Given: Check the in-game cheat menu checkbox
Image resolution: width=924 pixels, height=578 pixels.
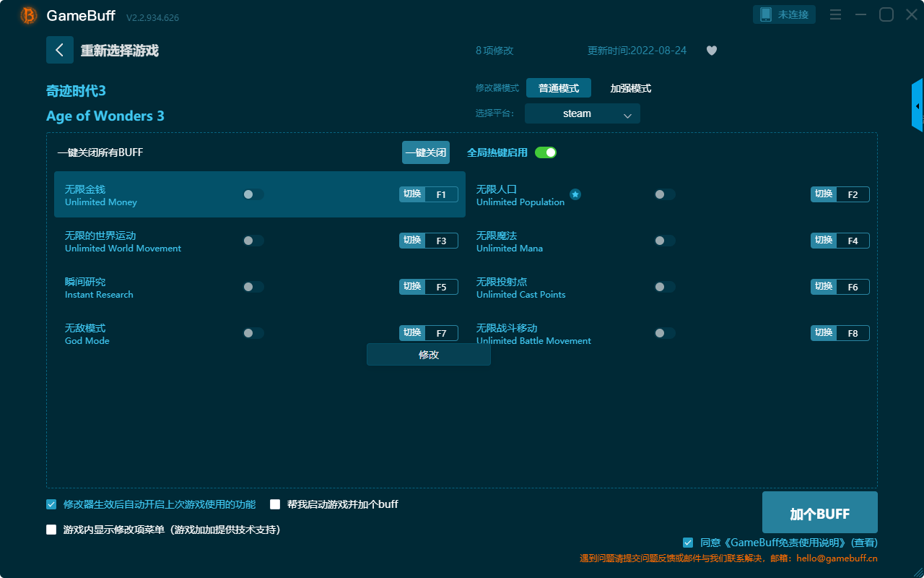Looking at the screenshot, I should pos(51,530).
